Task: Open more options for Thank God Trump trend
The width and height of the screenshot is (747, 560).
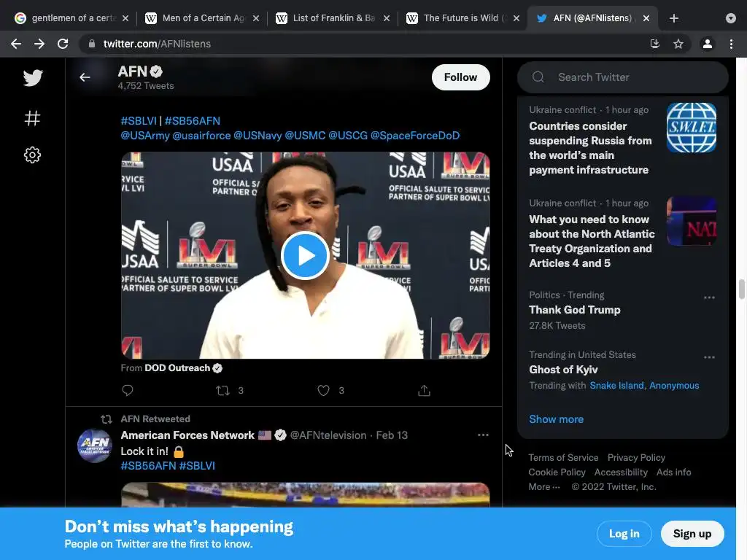Action: point(709,297)
